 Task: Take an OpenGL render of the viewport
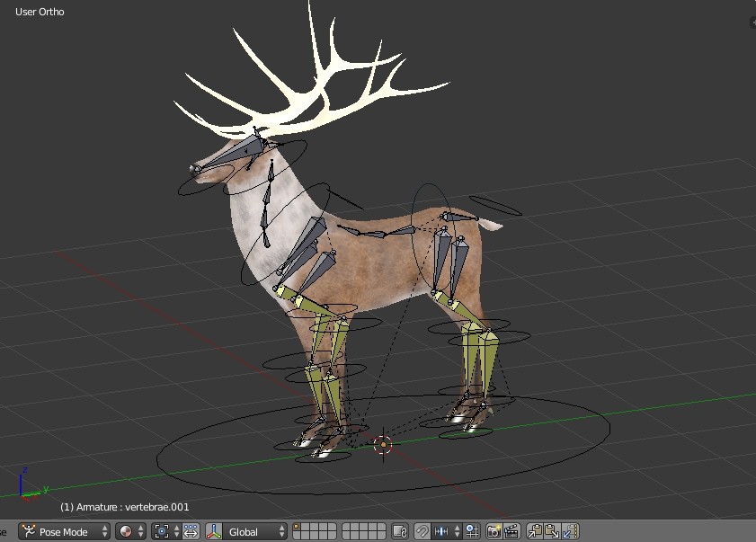(x=494, y=531)
